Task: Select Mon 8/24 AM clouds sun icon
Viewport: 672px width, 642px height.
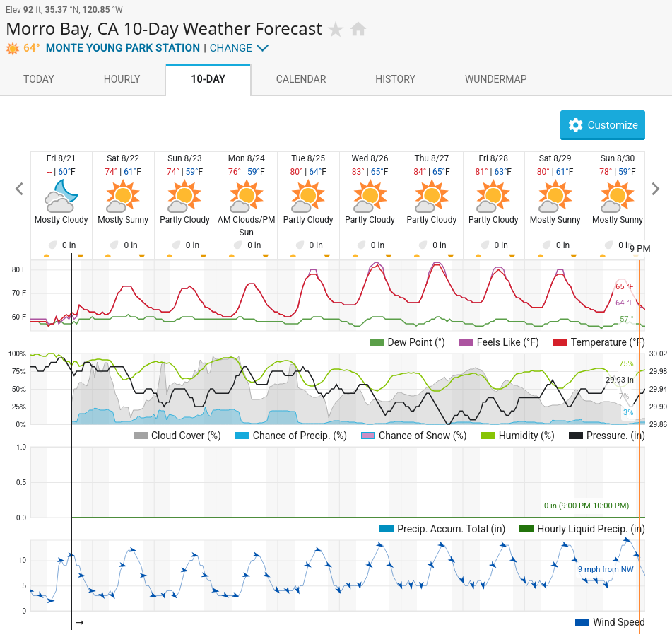Action: coord(247,196)
